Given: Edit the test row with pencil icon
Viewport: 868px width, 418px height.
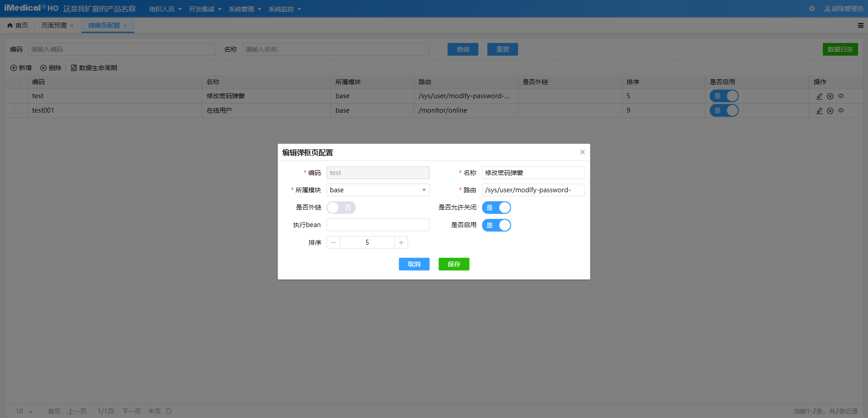Looking at the screenshot, I should coord(819,96).
